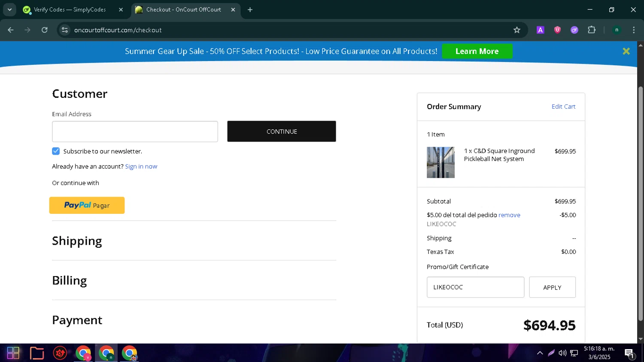The image size is (644, 362).
Task: Open the purple feather tray icon
Action: click(551, 353)
